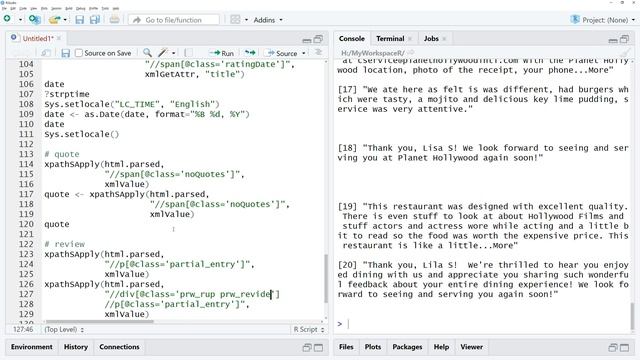The height and width of the screenshot is (360, 640).
Task: Open the New File dropdown arrow
Action: [x=20, y=20]
